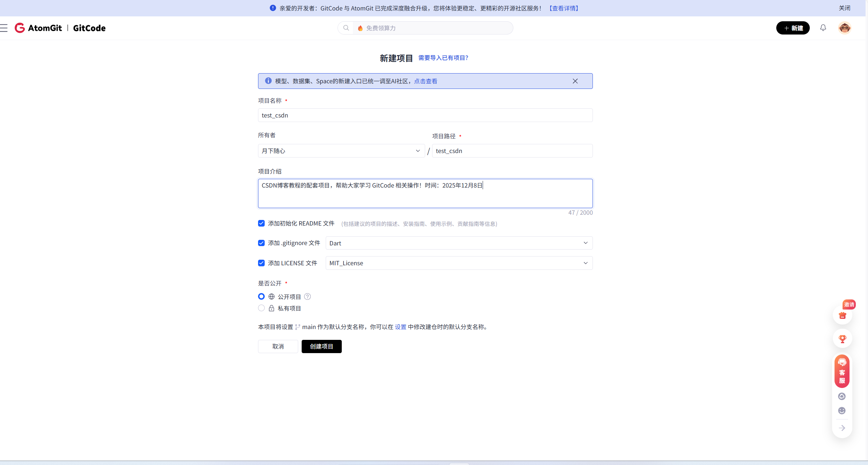The width and height of the screenshot is (868, 465).
Task: Uncheck the README initialization checkbox
Action: click(x=261, y=223)
